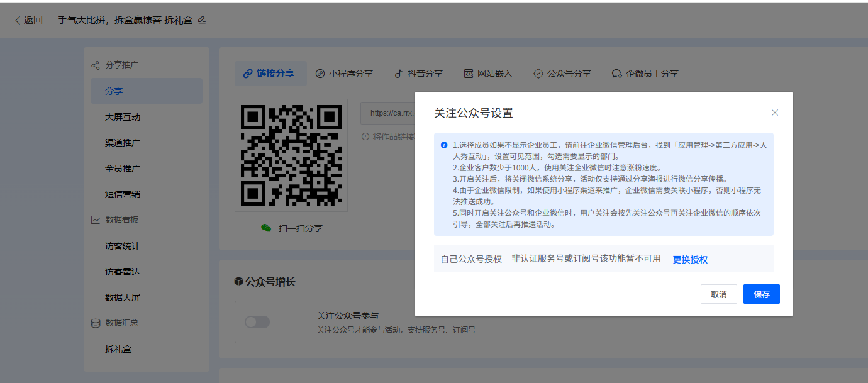Viewport: 868px width, 383px height.
Task: Click the 数据汇总 database icon
Action: [96, 323]
